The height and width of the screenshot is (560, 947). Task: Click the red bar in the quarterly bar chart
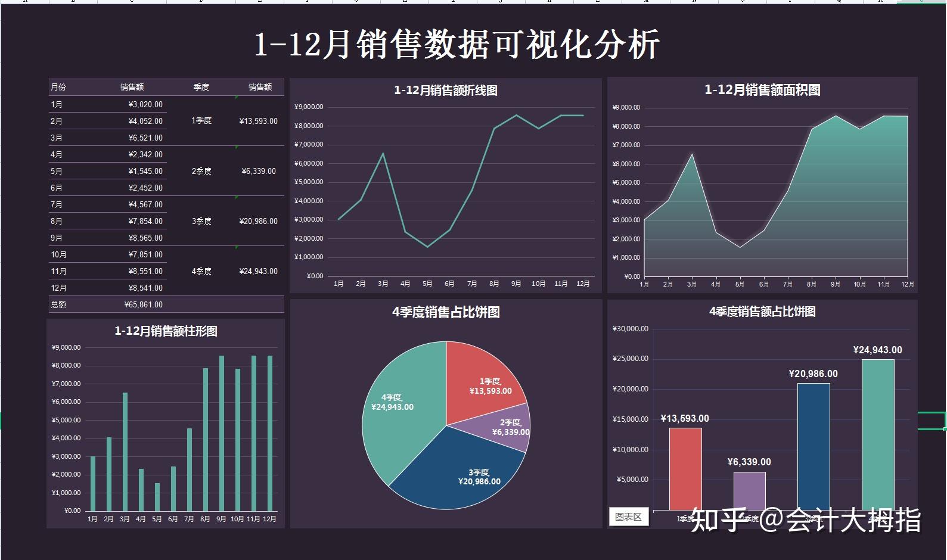685,469
